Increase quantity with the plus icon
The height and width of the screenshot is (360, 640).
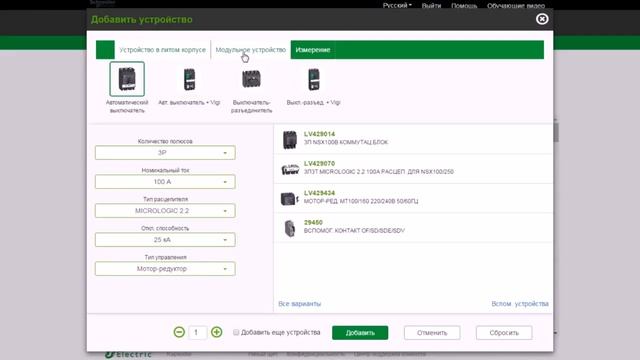pyautogui.click(x=216, y=332)
